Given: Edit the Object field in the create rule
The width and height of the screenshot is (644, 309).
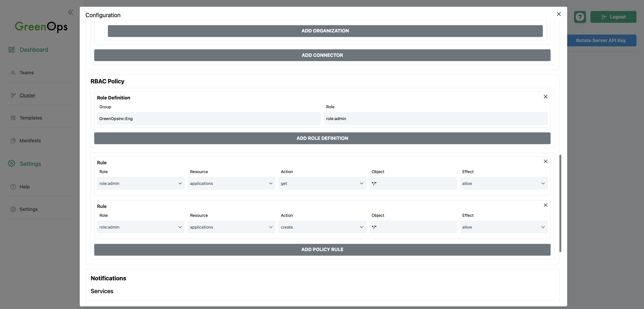Looking at the screenshot, I should [413, 227].
